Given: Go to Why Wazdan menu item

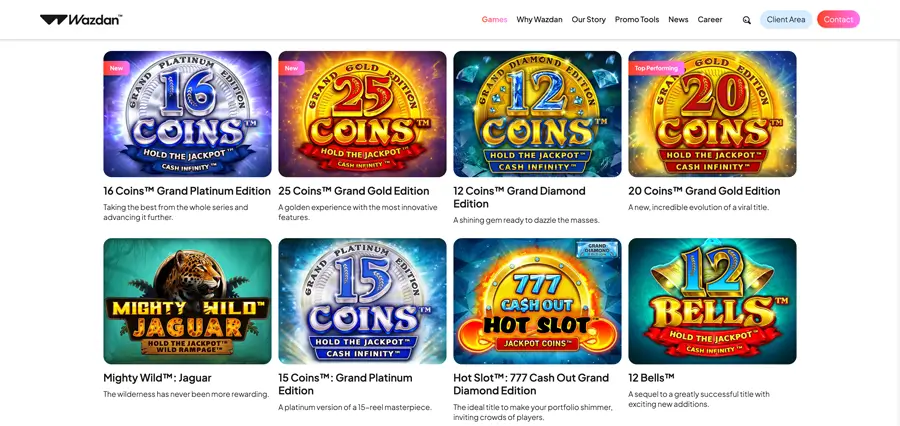Looking at the screenshot, I should pos(539,19).
